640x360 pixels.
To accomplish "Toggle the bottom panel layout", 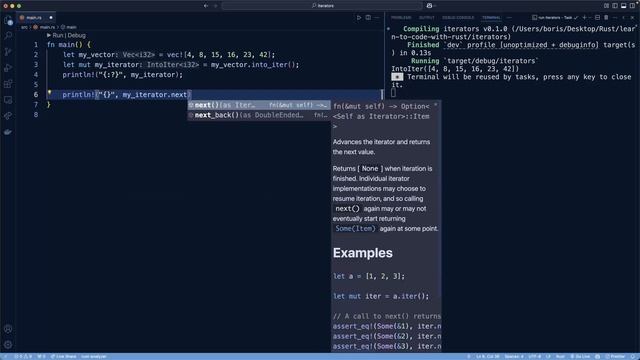I will [623, 6].
